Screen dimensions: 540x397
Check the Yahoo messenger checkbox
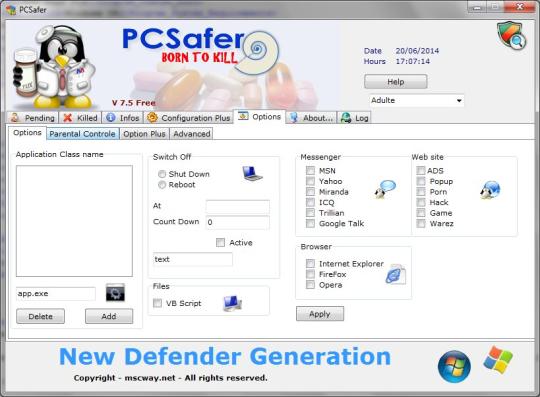coord(310,181)
